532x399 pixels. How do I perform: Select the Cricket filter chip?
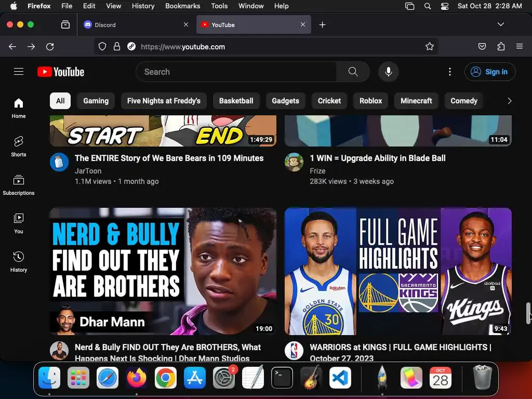(x=329, y=101)
